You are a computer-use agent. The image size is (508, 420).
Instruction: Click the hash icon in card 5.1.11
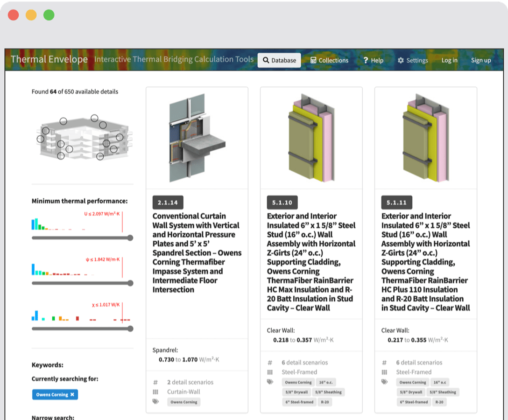point(384,363)
